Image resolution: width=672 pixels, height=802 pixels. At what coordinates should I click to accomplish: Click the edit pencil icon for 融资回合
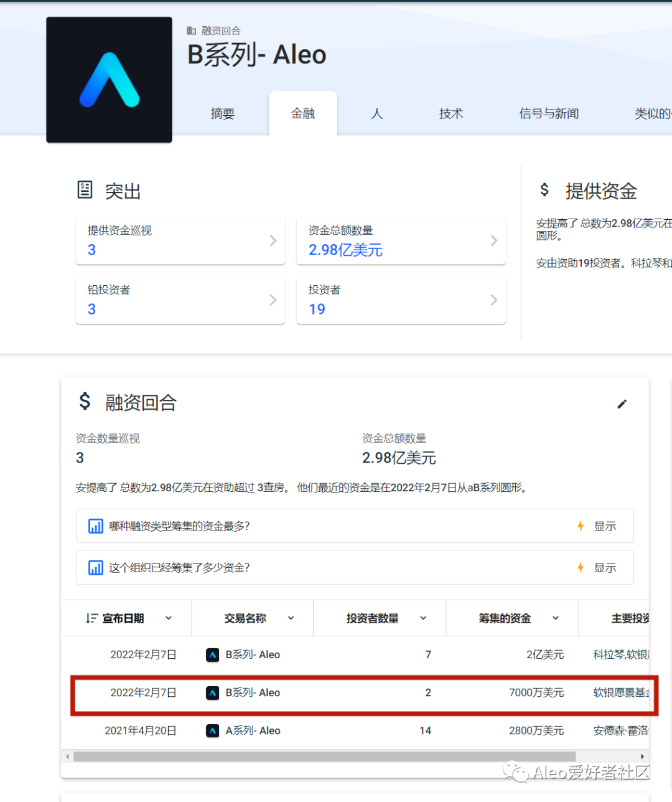(622, 404)
